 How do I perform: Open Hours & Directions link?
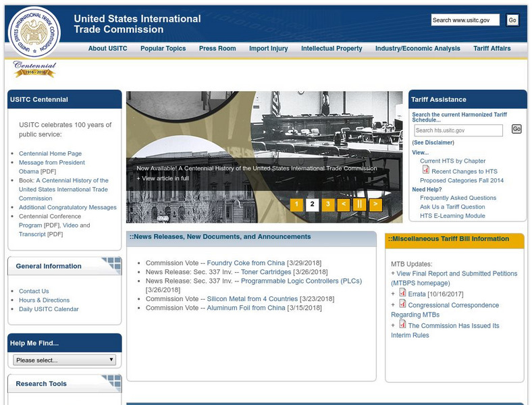[x=44, y=300]
